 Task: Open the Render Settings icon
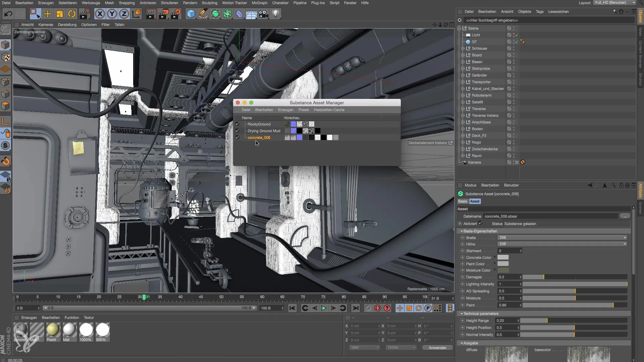[x=176, y=14]
